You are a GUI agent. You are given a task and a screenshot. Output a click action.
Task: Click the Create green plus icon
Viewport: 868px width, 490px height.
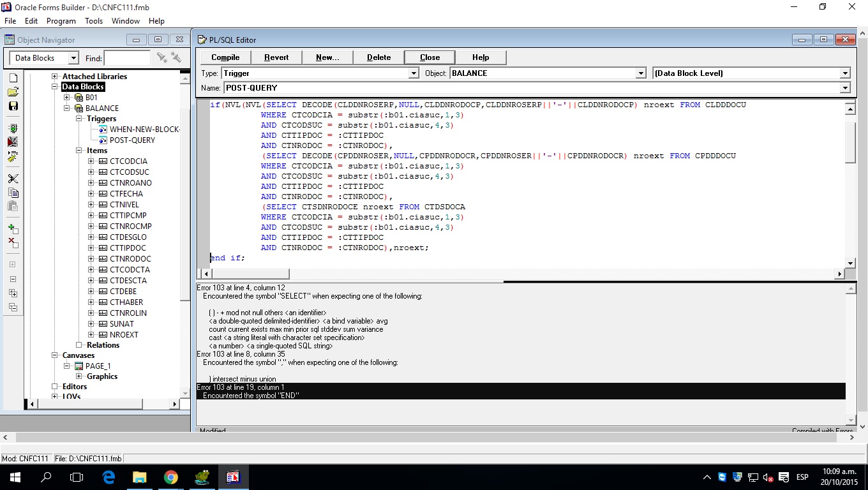(x=13, y=228)
